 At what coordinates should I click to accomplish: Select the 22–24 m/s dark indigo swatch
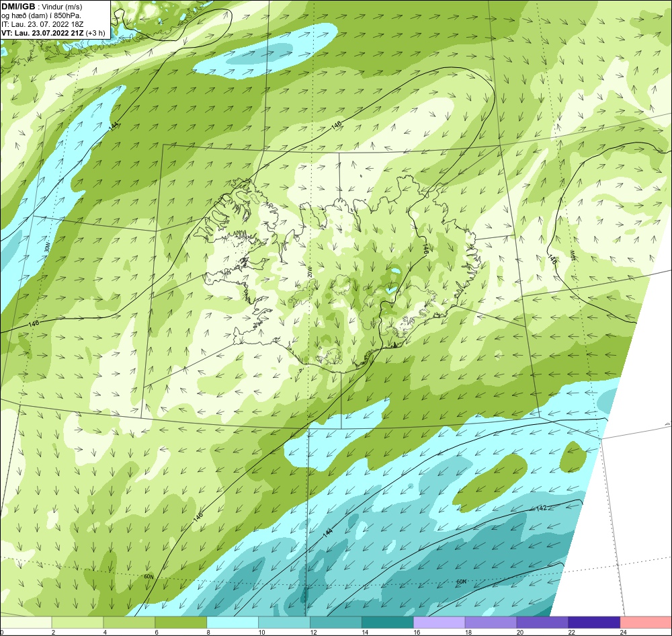[595, 623]
